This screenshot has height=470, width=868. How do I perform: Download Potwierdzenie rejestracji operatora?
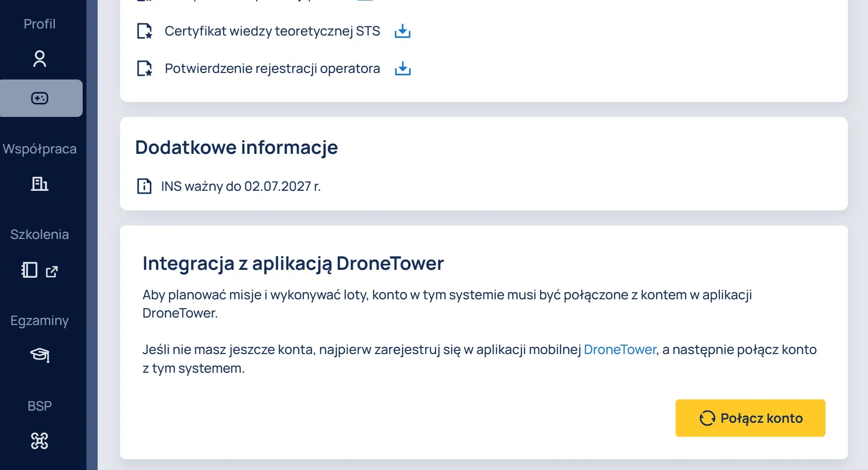402,69
